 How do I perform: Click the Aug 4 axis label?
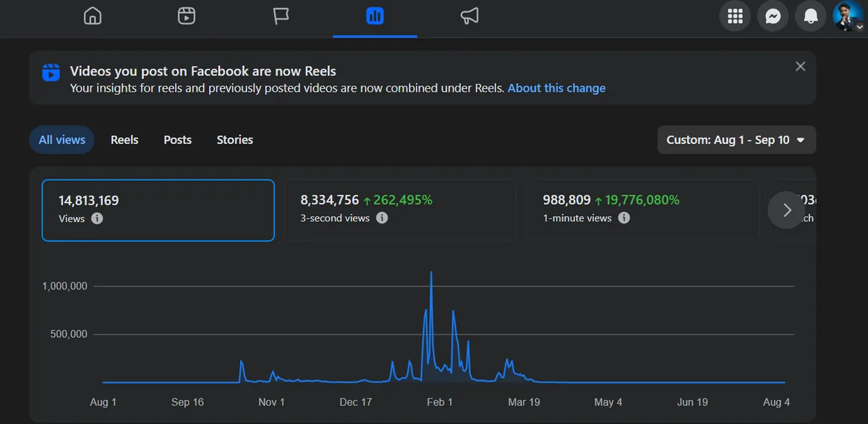(776, 402)
